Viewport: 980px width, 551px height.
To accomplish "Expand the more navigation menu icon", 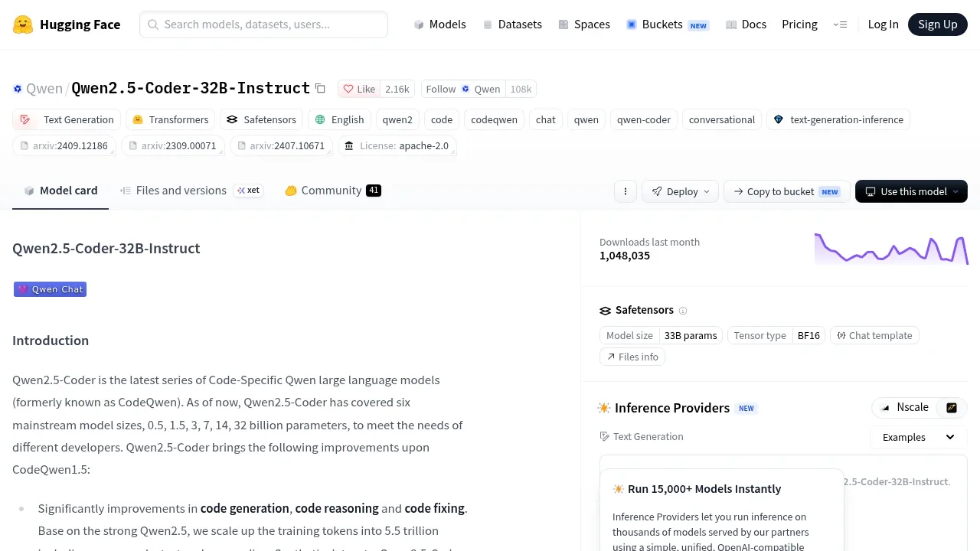I will point(840,24).
